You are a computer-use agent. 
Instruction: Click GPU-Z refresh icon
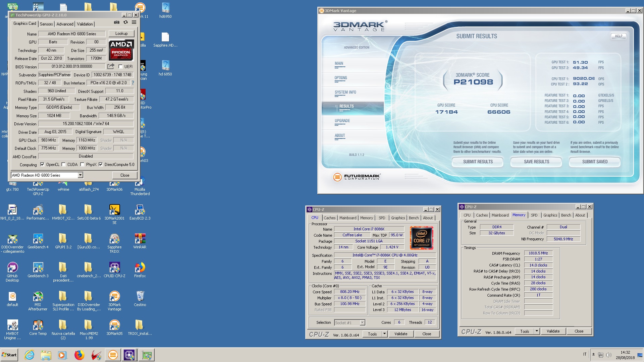coord(125,22)
